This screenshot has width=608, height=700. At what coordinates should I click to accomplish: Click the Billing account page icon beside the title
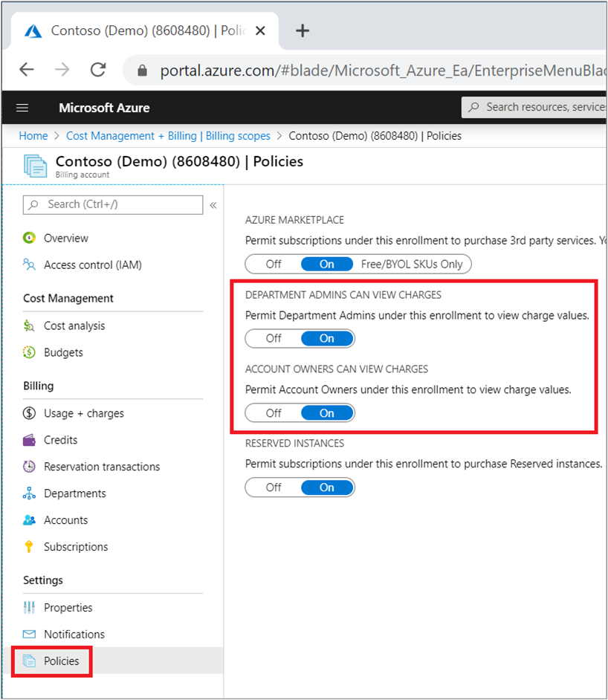35,166
